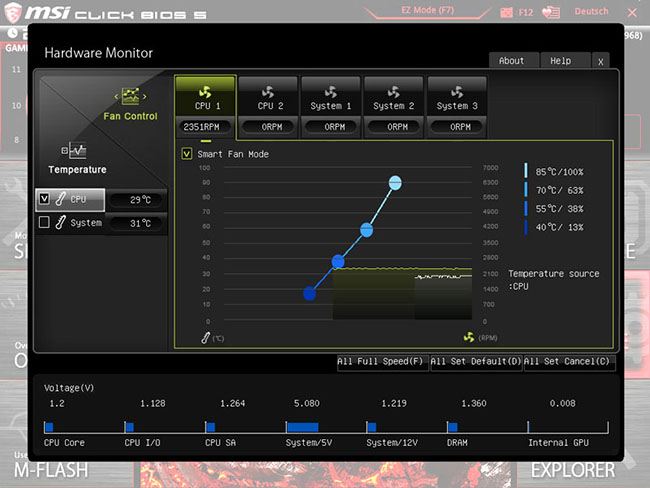Image resolution: width=650 pixels, height=488 pixels.
Task: Enable the System temperature checkbox
Action: coord(44,222)
